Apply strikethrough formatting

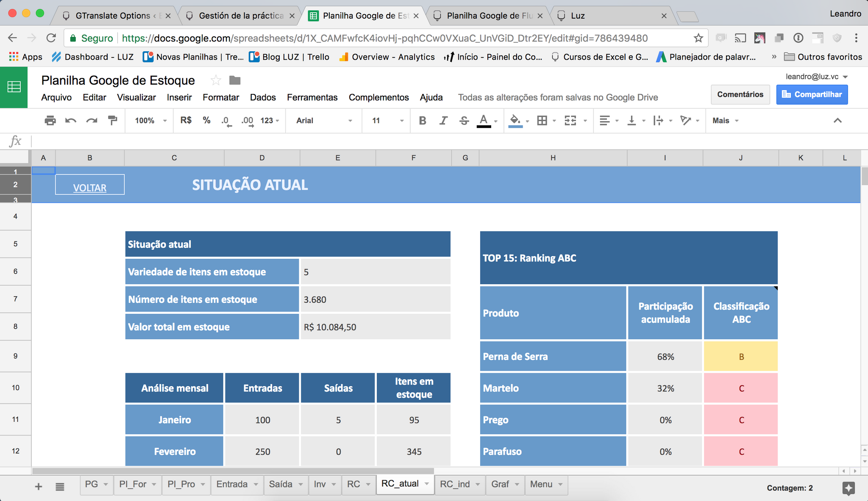(x=464, y=121)
